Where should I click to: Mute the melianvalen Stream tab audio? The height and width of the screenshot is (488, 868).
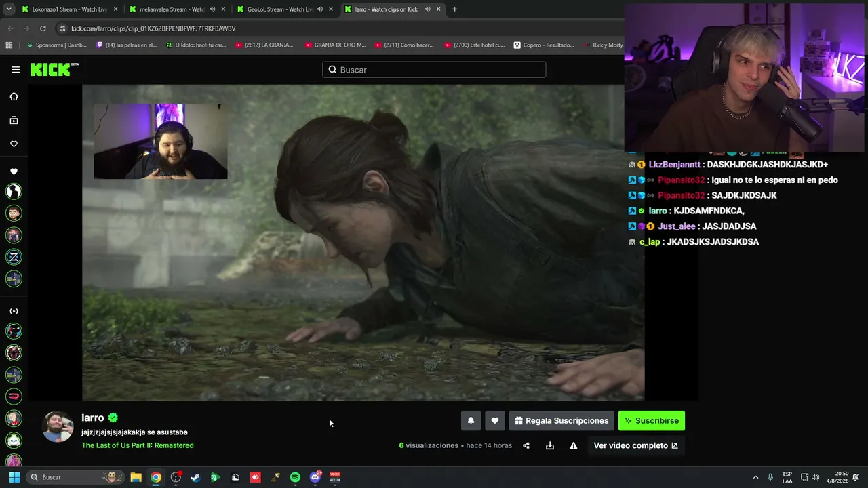coord(212,9)
